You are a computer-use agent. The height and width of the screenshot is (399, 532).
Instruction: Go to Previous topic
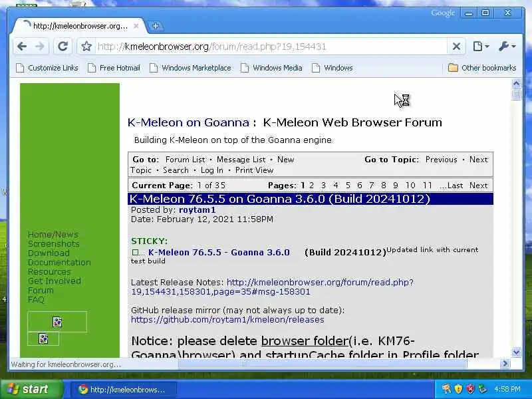(441, 160)
